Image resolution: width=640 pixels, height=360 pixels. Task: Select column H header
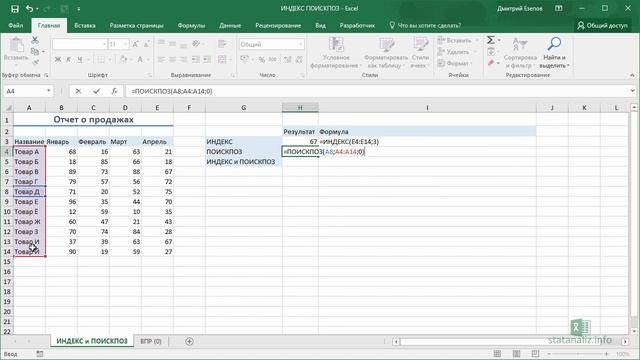tap(300, 108)
